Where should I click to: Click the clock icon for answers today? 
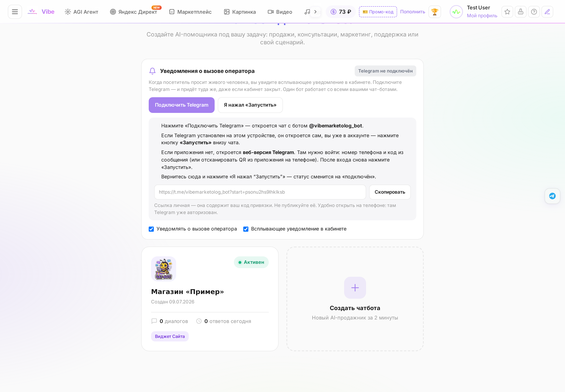point(199,321)
